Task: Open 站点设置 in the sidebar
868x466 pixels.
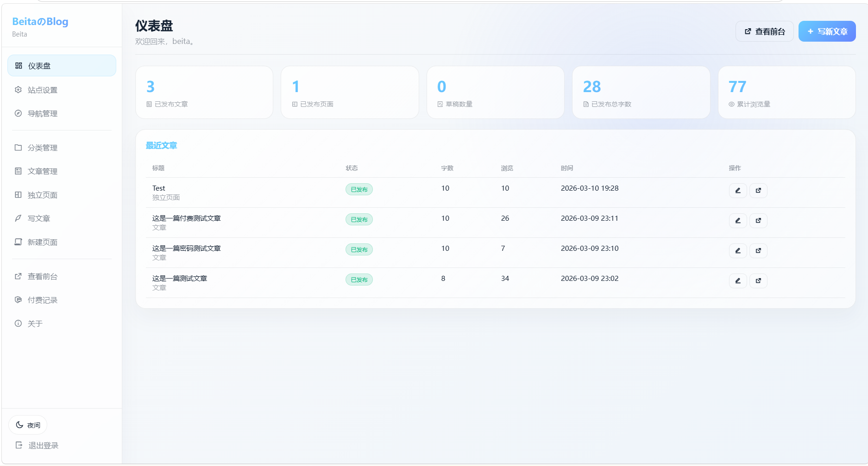Action: coord(43,90)
